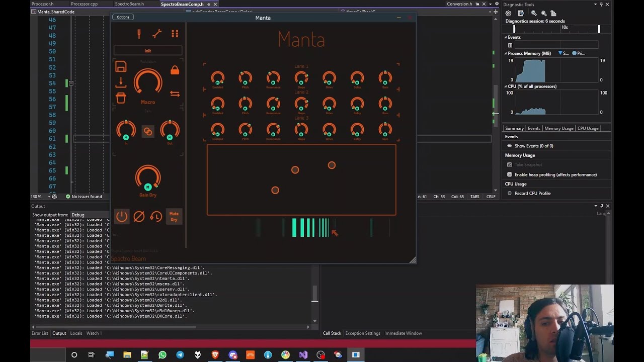This screenshot has height=362, width=644.
Task: Click the zoom out magnifier in Diagnostic Tools
Action: [544, 14]
